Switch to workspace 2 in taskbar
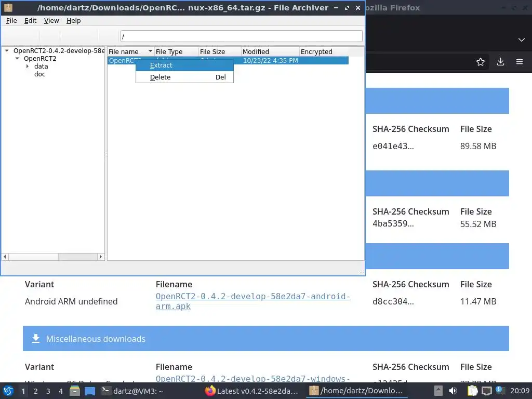This screenshot has width=532, height=399. point(36,391)
